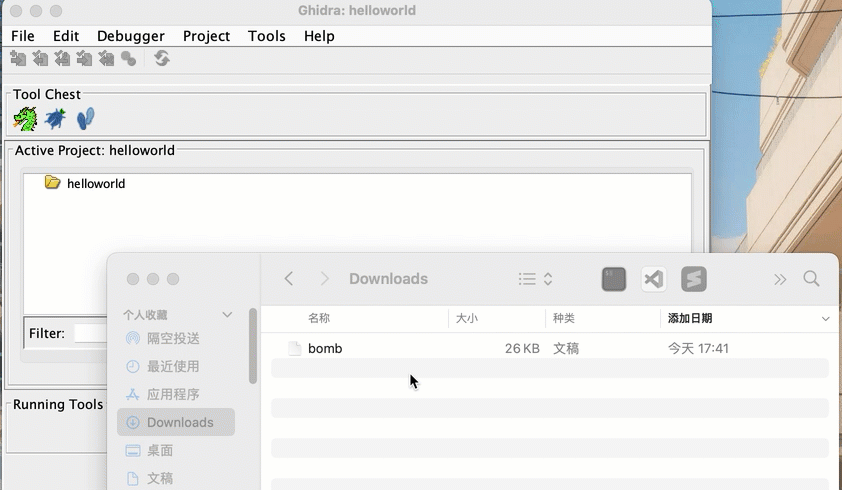Collapse the 个人收藏 sidebar section
This screenshot has height=490, width=842.
point(227,315)
